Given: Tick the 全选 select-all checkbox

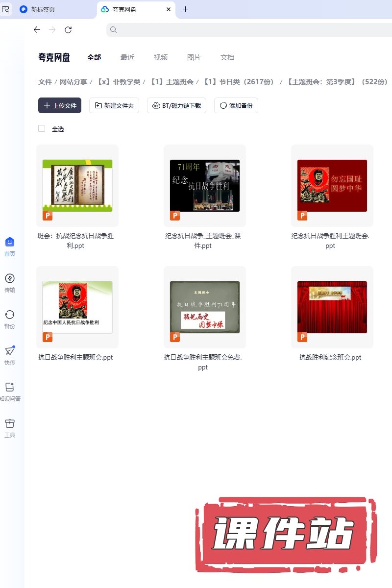Looking at the screenshot, I should coord(42,128).
